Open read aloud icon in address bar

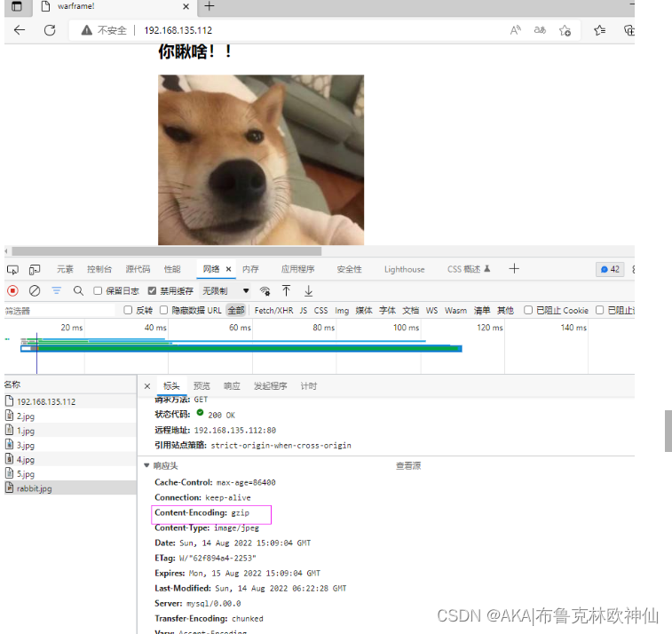pyautogui.click(x=516, y=30)
